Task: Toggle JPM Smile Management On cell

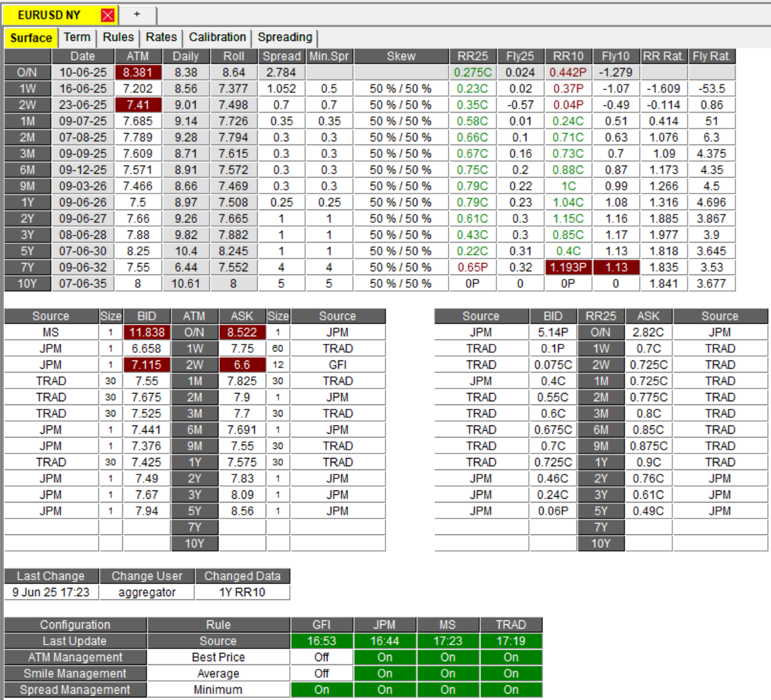Action: [385, 674]
